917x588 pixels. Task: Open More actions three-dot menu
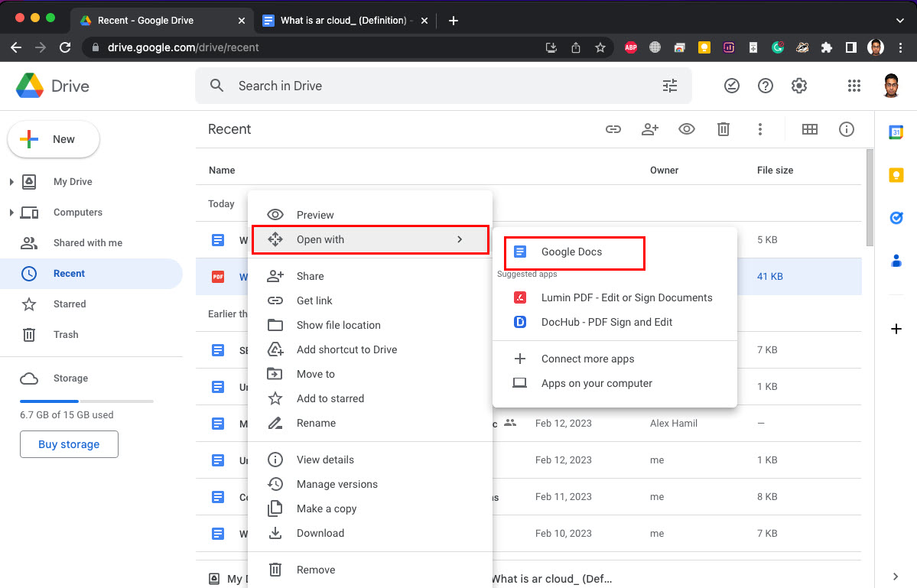[x=759, y=129]
